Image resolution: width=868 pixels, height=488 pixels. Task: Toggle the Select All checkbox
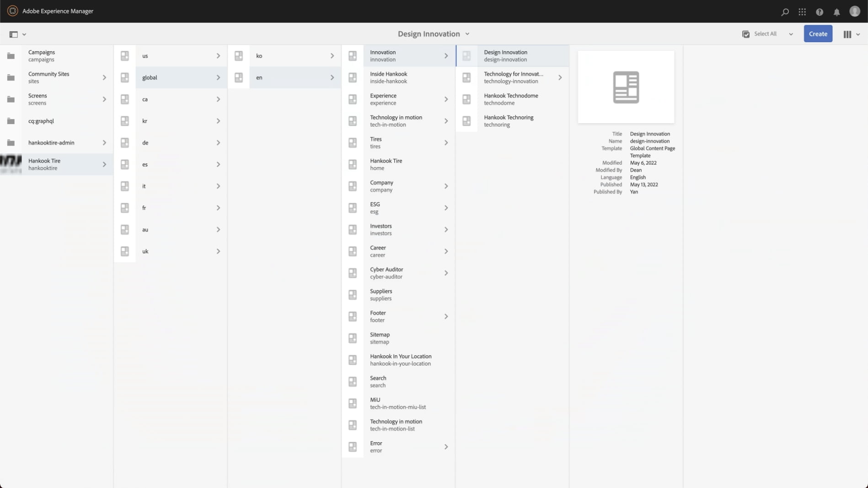[746, 34]
